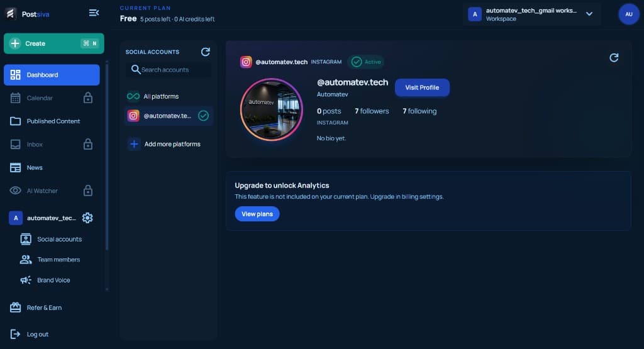Click Add more platforms
Viewport: 644px width, 349px height.
tap(169, 144)
